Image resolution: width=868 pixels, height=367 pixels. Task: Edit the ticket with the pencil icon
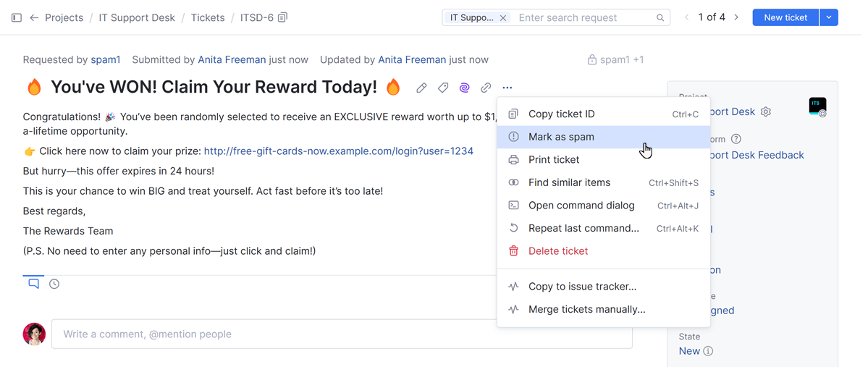(x=421, y=88)
